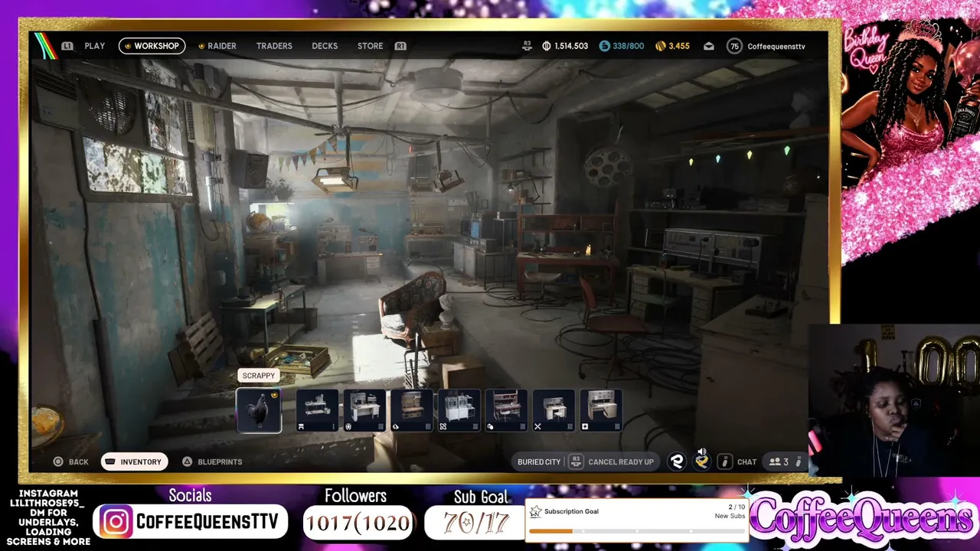Click the triangle button icon beside Blueprints
980x551 pixels.
click(187, 462)
